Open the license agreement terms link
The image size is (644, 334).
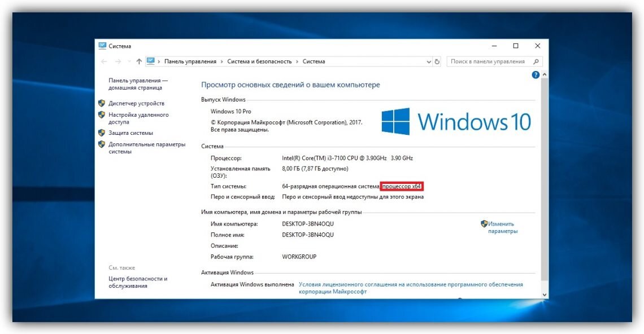pos(411,288)
